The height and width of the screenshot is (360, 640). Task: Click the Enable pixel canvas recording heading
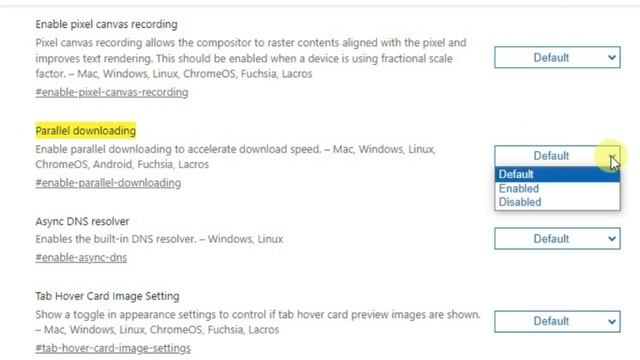tap(107, 24)
